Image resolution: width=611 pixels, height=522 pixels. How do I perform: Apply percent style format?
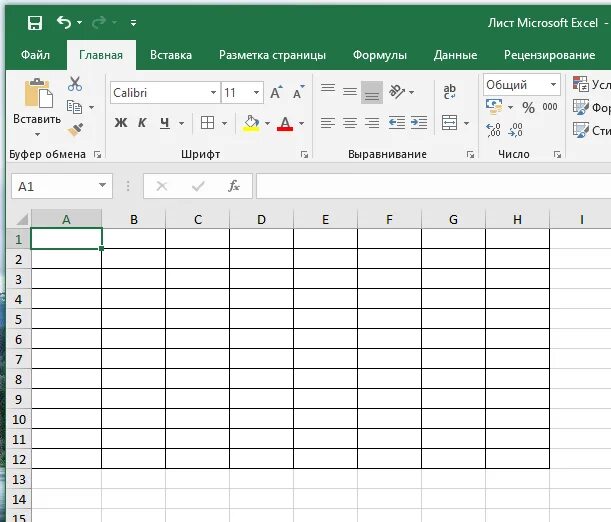(x=528, y=107)
